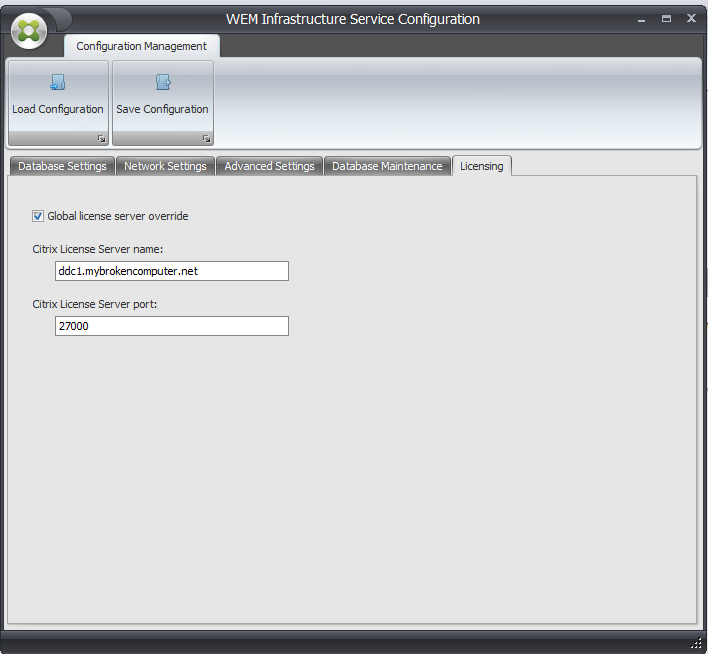Click the Save Configuration ribbon icon
This screenshot has height=654, width=708.
tap(162, 84)
